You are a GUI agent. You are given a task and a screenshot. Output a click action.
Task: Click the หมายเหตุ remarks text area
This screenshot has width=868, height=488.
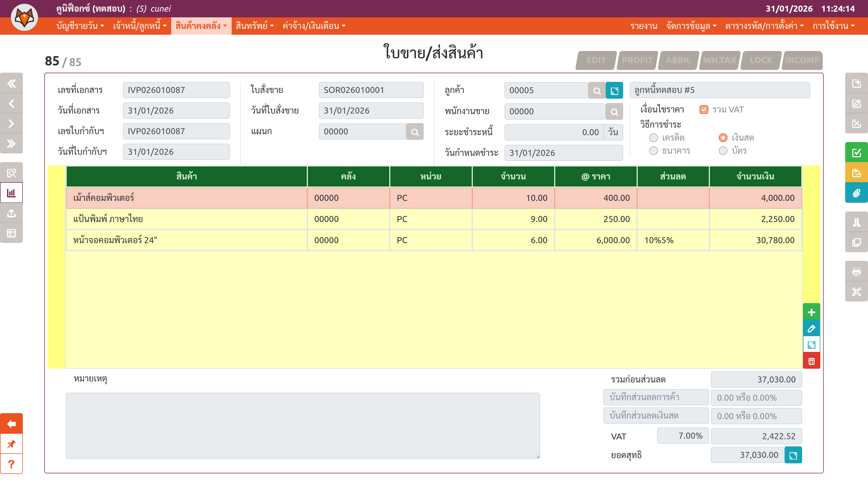coord(303,426)
